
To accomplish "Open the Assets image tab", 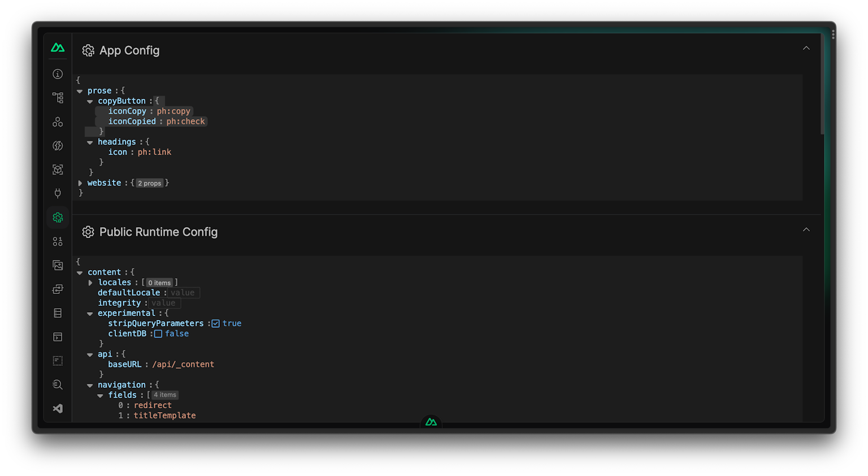I will point(58,265).
